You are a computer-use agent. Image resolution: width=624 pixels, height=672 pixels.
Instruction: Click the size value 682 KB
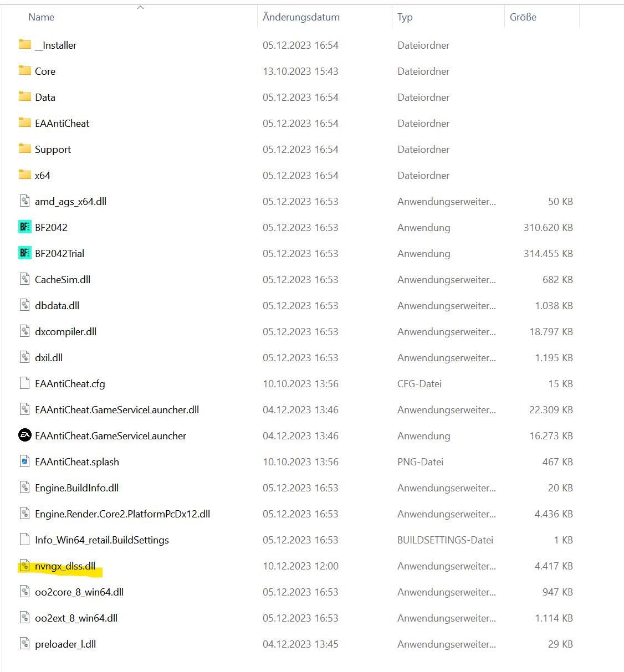coord(557,280)
